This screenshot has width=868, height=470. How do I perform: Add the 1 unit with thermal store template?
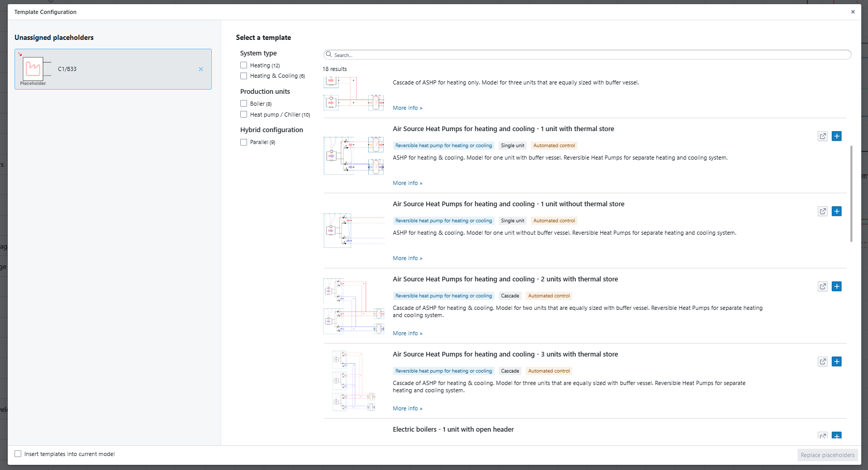click(836, 136)
